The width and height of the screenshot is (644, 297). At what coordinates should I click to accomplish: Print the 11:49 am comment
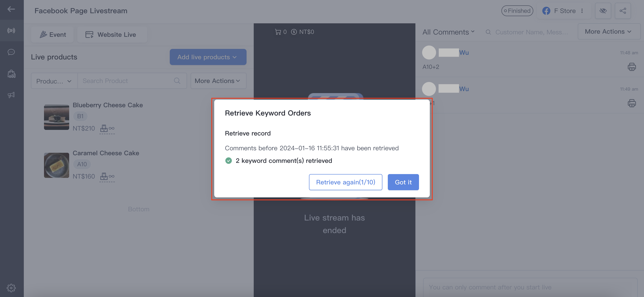tap(631, 103)
